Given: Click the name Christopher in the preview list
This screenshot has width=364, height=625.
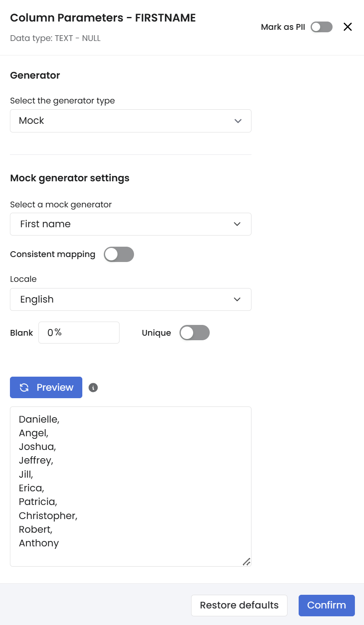Looking at the screenshot, I should click(47, 516).
